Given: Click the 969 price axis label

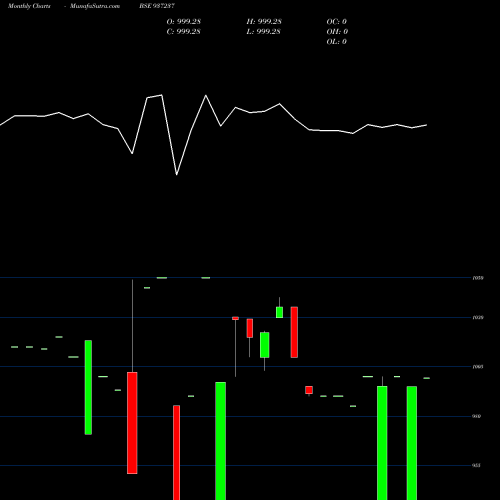Looking at the screenshot, I should tap(477, 416).
